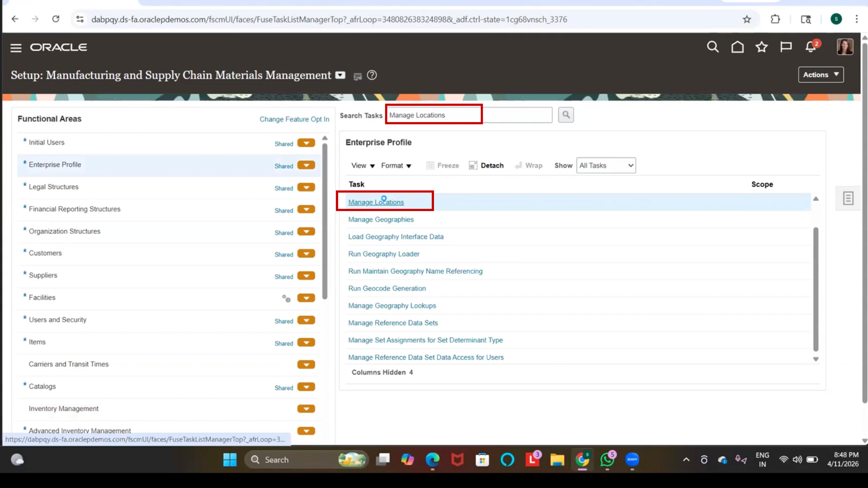Bookmark this page with the star icon
The width and height of the screenshot is (868, 488).
(747, 19)
